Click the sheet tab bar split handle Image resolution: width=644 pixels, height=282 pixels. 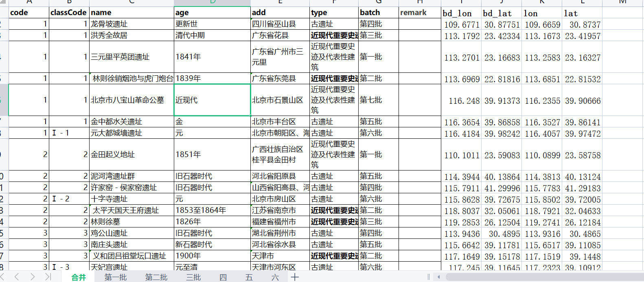[428, 277]
